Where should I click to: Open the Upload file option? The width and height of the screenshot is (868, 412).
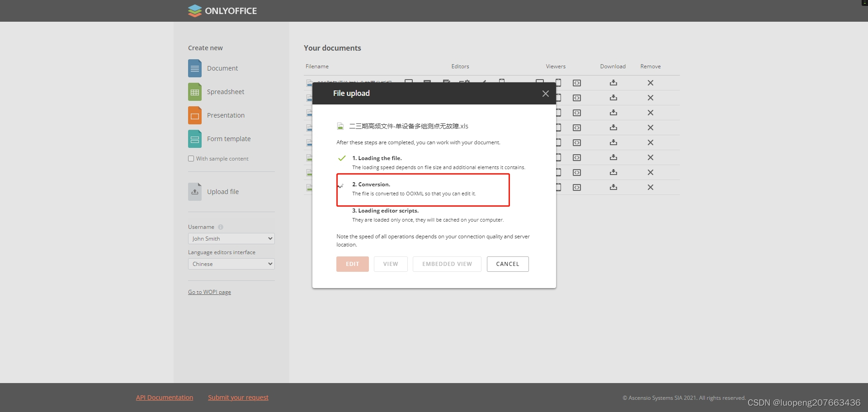pos(213,192)
